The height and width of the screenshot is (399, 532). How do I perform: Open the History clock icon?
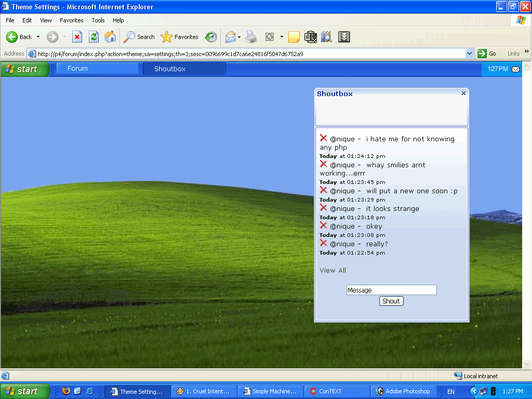(211, 37)
